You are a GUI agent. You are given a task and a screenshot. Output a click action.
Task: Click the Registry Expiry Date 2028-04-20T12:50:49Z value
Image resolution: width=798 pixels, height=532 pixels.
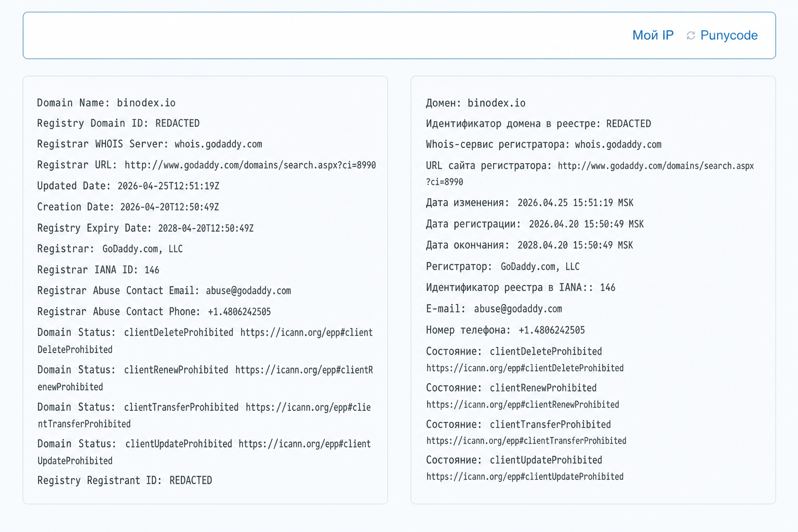click(206, 229)
